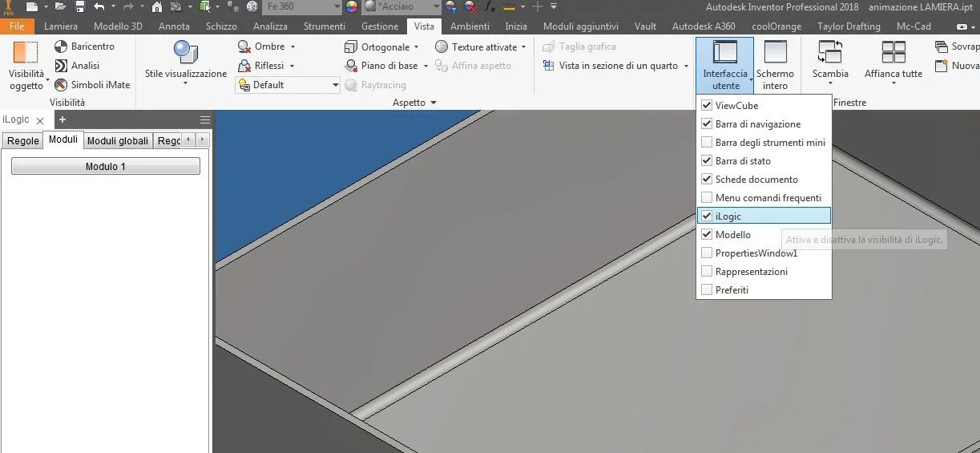Check the Preferiti option
This screenshot has height=453, width=980.
point(707,290)
